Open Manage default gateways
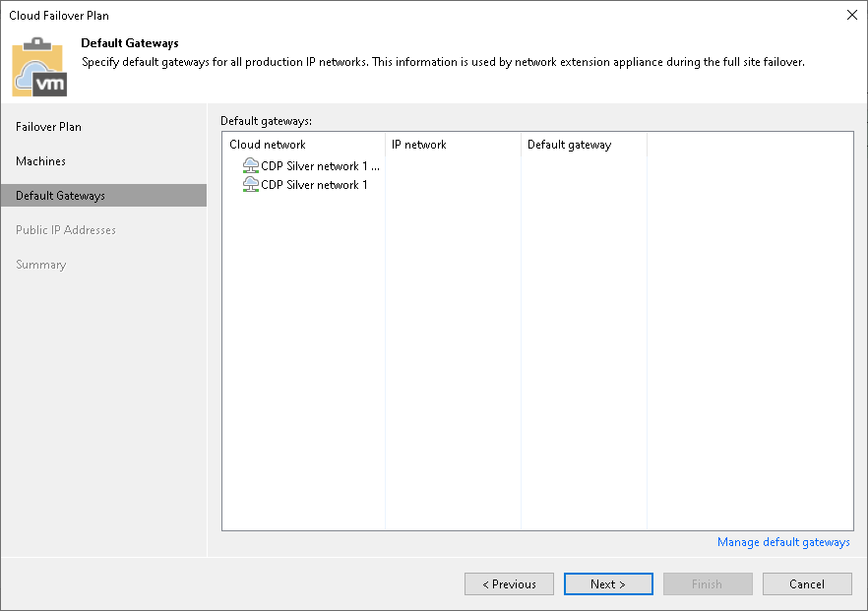The width and height of the screenshot is (868, 611). [x=783, y=542]
